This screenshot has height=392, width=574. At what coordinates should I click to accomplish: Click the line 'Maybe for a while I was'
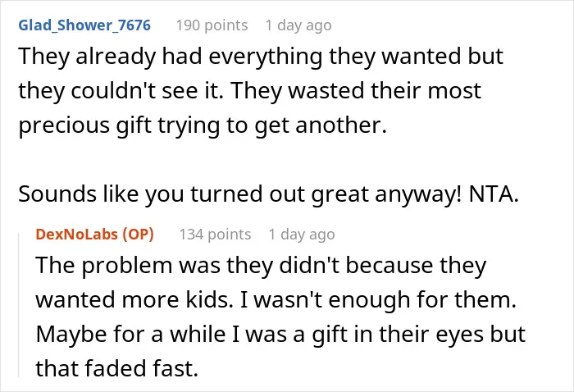[280, 334]
